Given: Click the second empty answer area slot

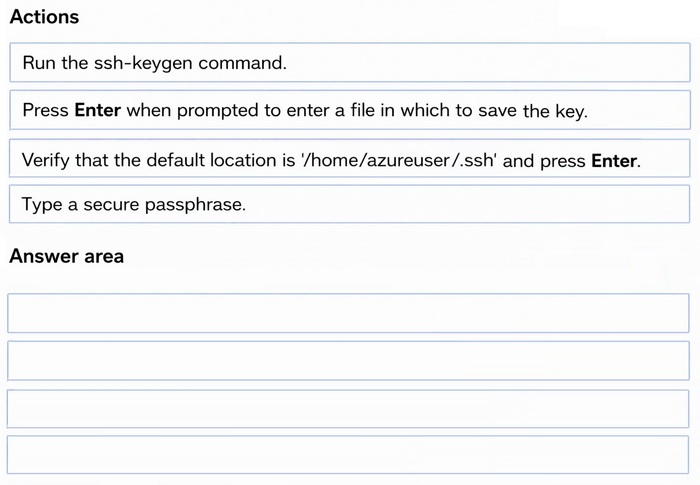Looking at the screenshot, I should pyautogui.click(x=349, y=361).
